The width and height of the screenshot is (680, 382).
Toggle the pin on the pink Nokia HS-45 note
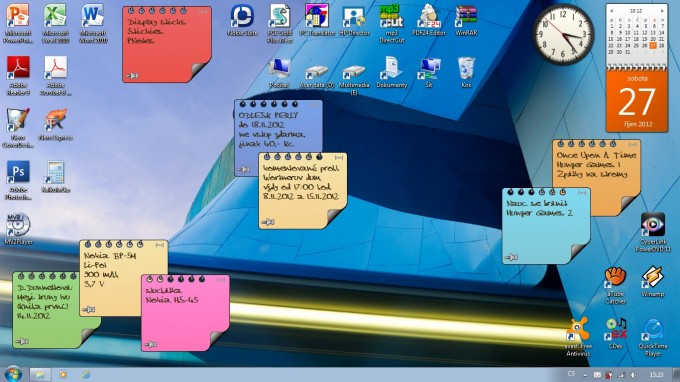(x=150, y=344)
